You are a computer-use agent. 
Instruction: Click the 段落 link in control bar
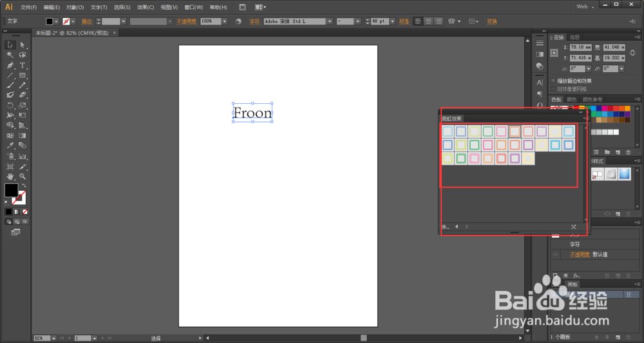click(404, 21)
